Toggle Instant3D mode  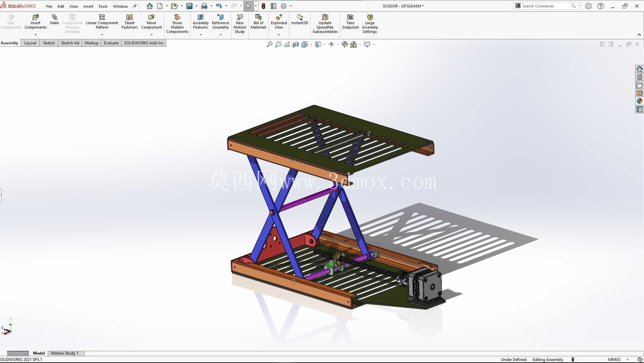pyautogui.click(x=299, y=19)
